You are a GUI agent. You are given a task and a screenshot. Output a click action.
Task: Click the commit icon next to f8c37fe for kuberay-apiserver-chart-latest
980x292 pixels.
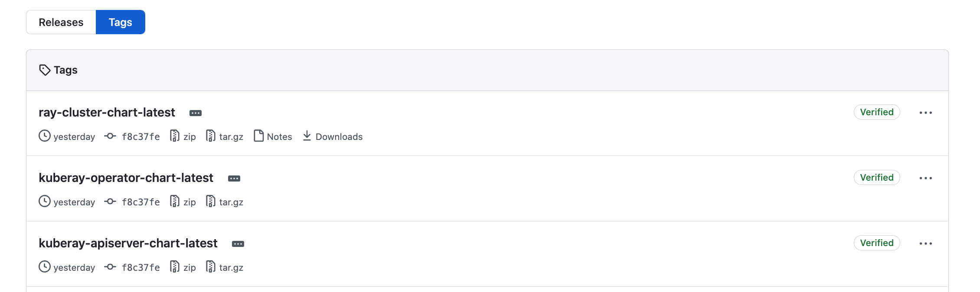tap(111, 267)
